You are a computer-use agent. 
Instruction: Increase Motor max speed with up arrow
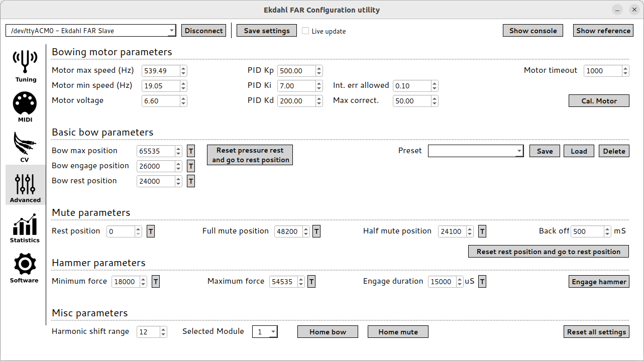183,68
